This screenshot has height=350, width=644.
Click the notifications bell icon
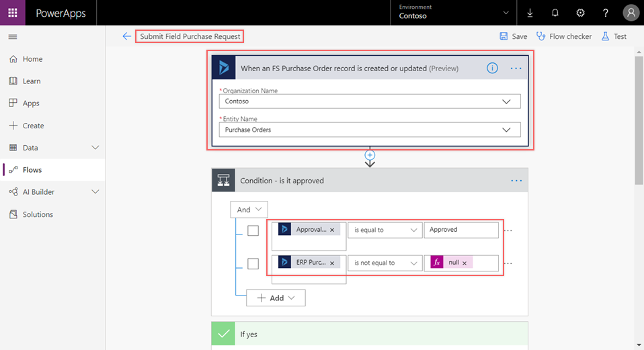[555, 13]
